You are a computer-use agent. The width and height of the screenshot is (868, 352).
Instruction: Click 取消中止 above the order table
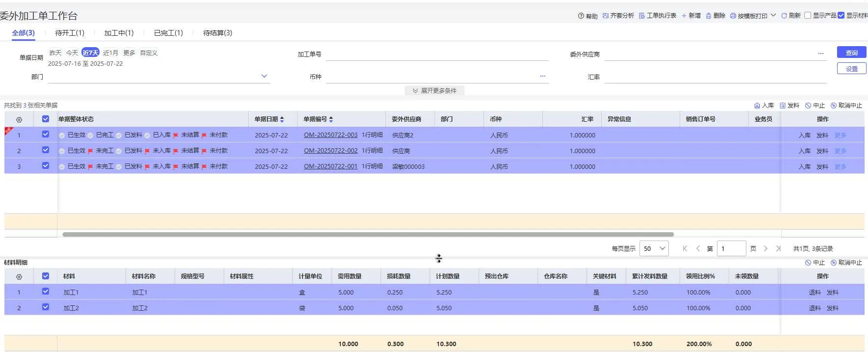pos(846,106)
